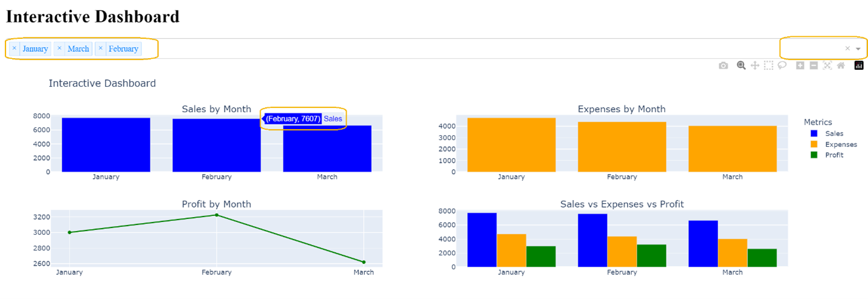Pick the Lasso Select tool
Screen dimensions: 868x299
click(x=782, y=66)
